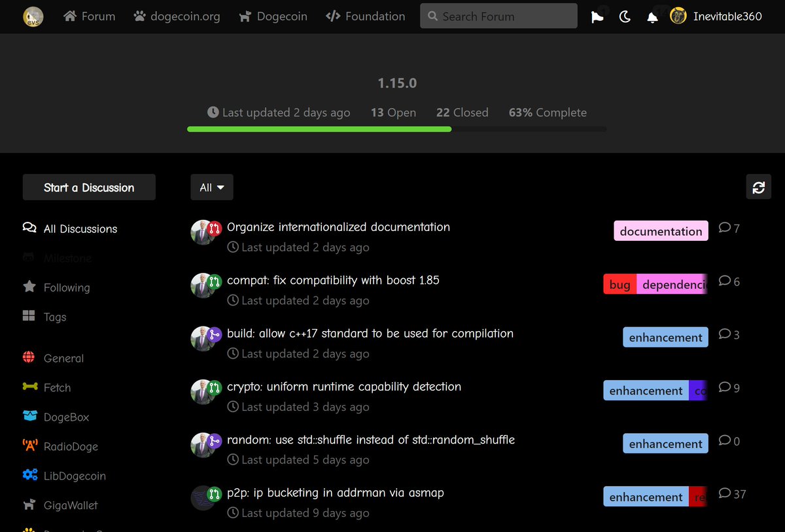Viewport: 785px width, 532px height.
Task: Open random: use std::shuffle discussion
Action: click(x=371, y=439)
